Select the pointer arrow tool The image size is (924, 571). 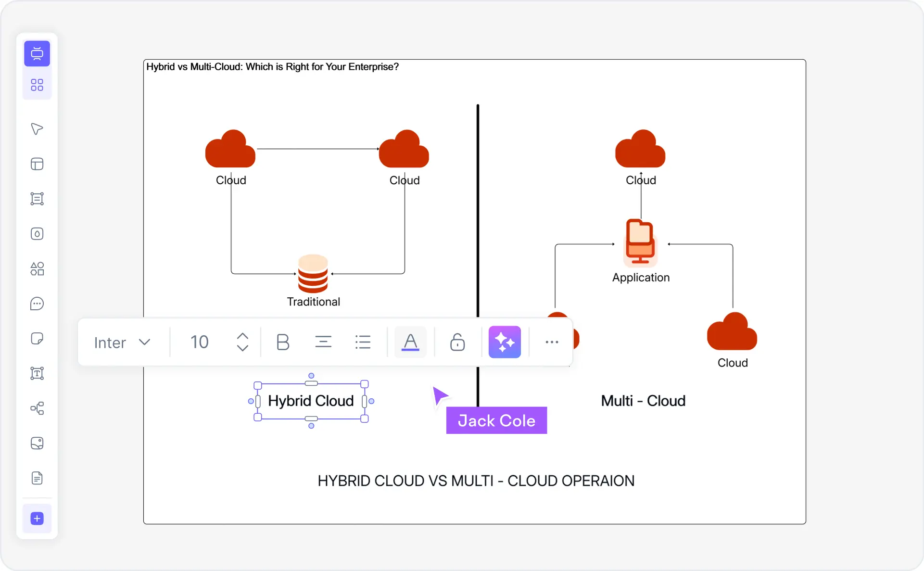coord(37,129)
